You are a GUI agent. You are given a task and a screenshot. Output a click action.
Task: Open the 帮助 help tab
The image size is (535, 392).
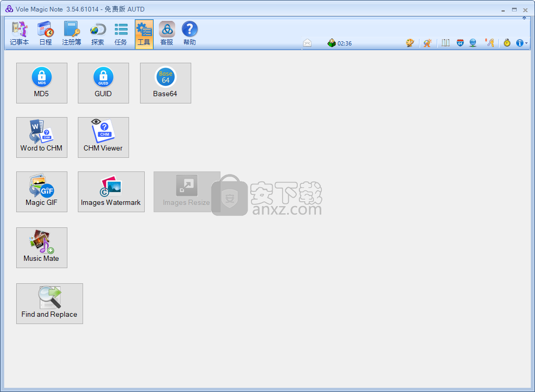[190, 34]
